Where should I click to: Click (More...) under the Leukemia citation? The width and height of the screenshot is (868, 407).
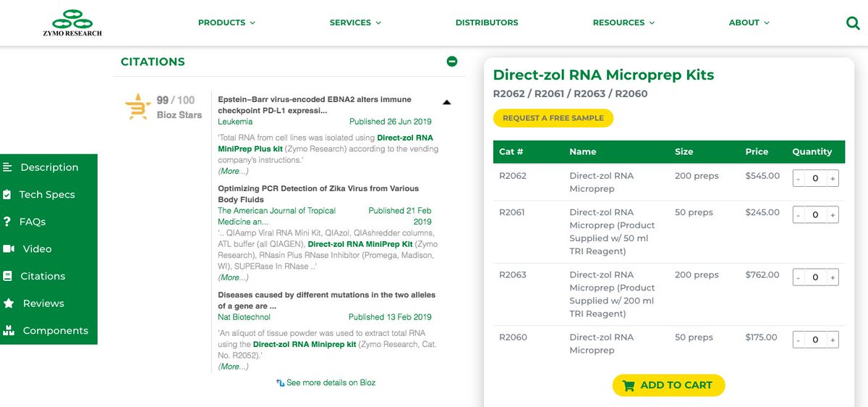(x=233, y=172)
